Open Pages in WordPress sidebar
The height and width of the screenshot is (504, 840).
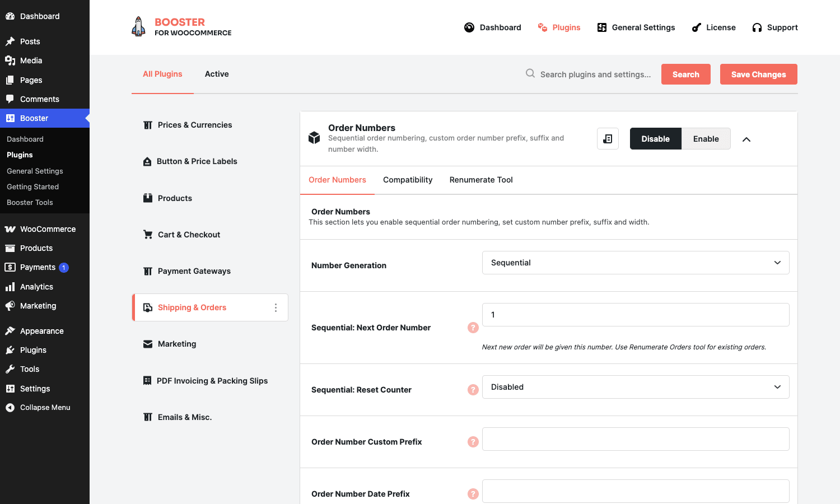pyautogui.click(x=45, y=80)
